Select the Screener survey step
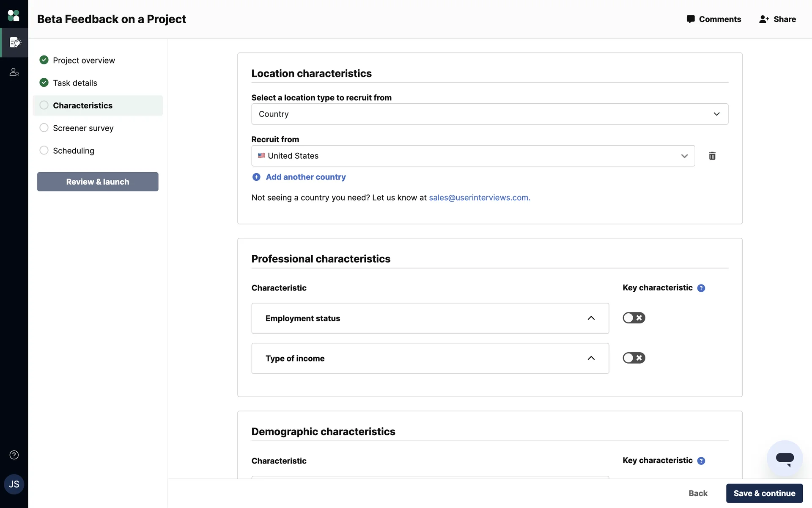 point(83,128)
